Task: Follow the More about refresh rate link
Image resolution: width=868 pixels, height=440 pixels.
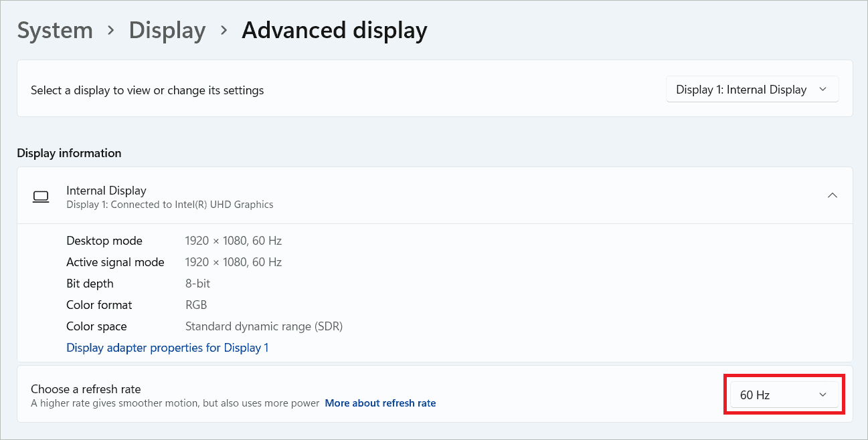Action: (380, 403)
